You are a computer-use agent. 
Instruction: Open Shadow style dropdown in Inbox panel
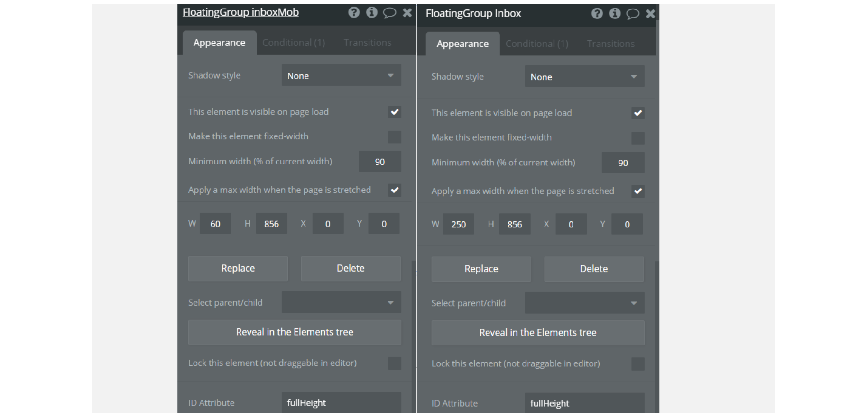pyautogui.click(x=584, y=76)
